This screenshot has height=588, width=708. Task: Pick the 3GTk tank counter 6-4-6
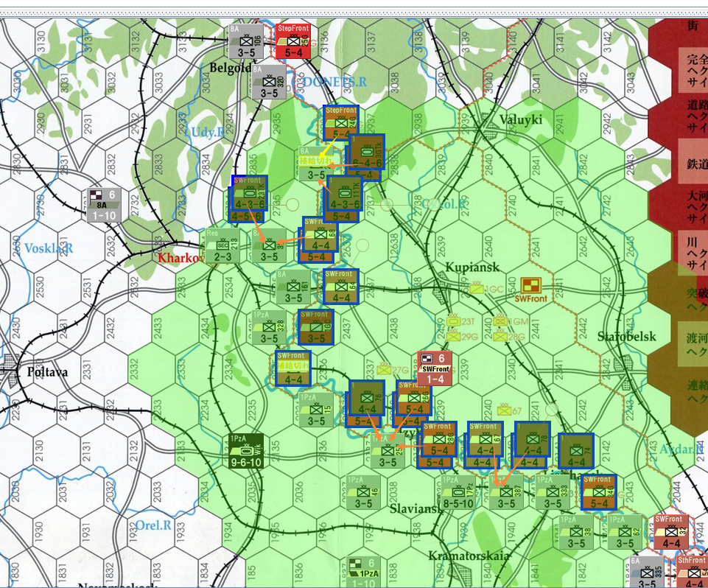(x=366, y=152)
